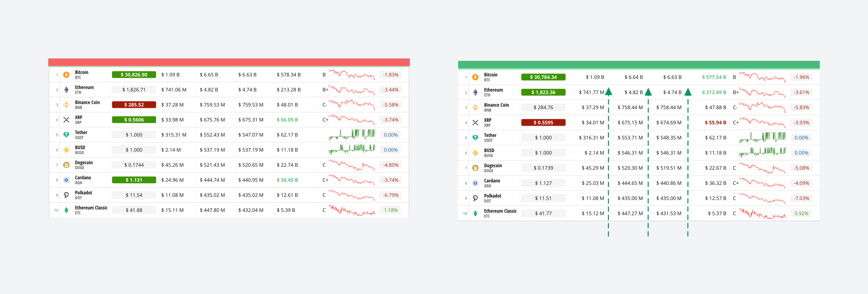Click red $ 55.94 B XRP market cap

tap(715, 123)
